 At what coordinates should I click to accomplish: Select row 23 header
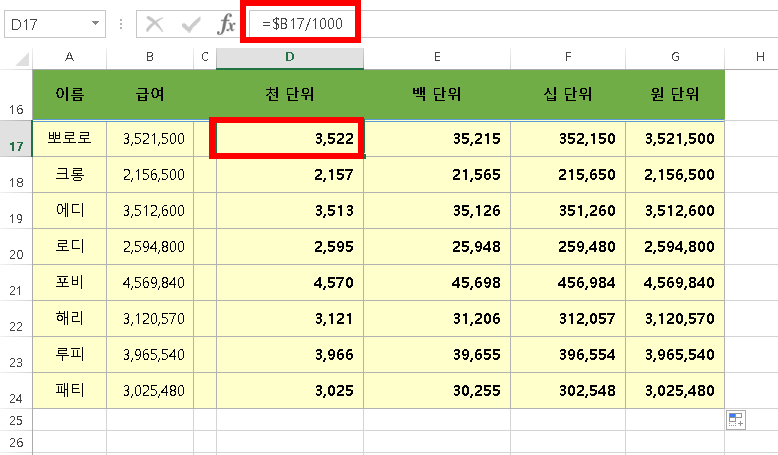[x=16, y=355]
